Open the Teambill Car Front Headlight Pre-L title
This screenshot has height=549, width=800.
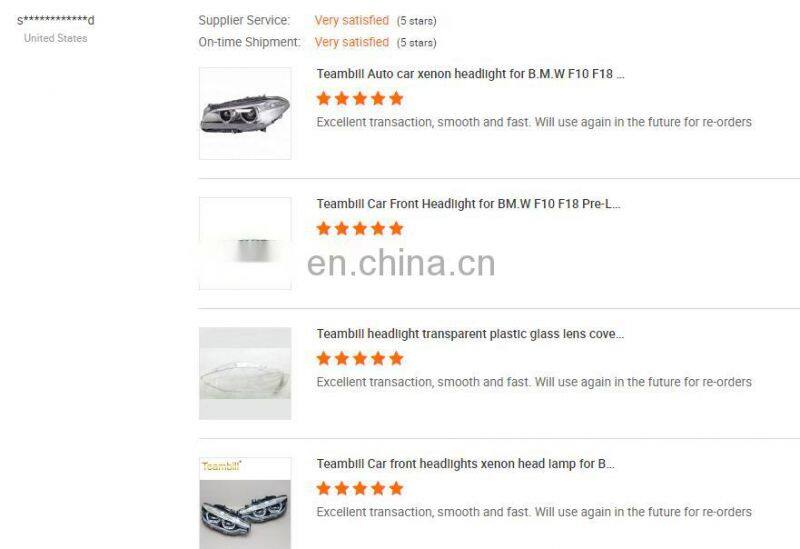[x=468, y=204]
